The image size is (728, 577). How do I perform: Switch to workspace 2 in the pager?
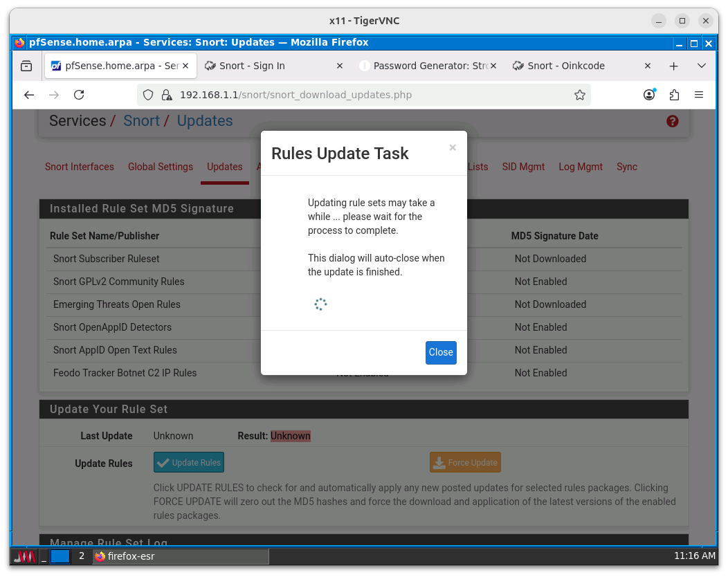pyautogui.click(x=81, y=556)
